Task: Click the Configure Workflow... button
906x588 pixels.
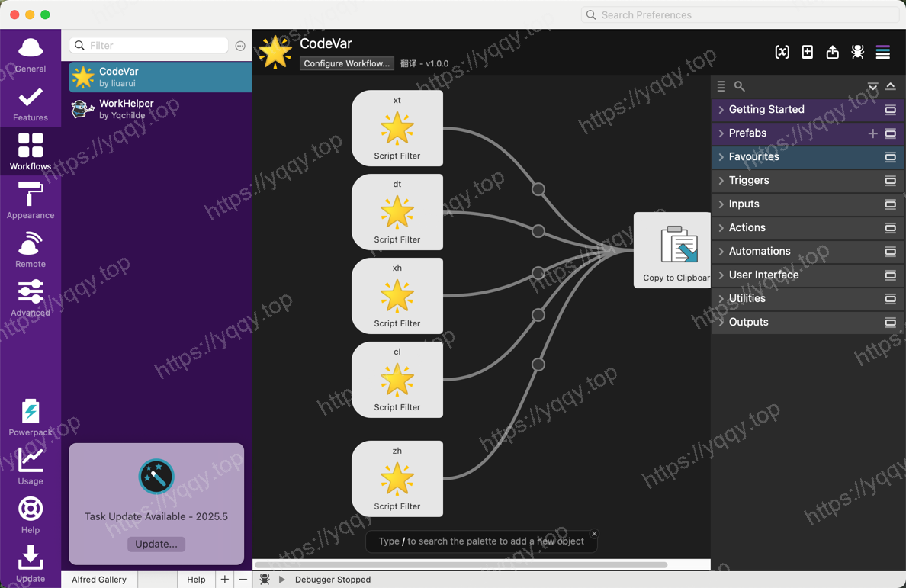Action: tap(347, 63)
